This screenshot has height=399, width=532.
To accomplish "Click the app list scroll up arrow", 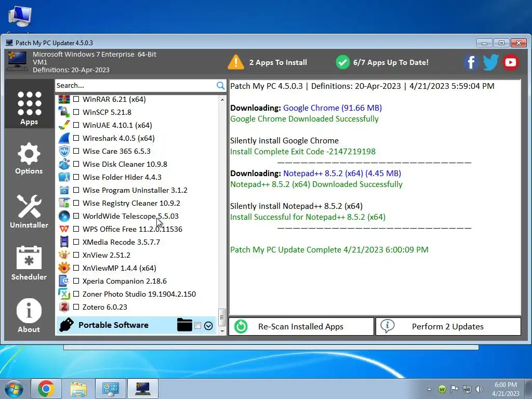I will pos(222,100).
